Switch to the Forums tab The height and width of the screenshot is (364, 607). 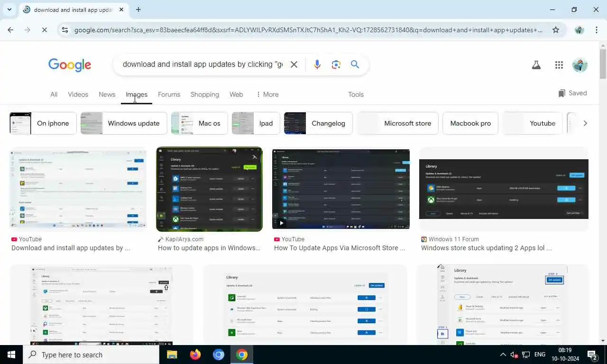(x=169, y=94)
